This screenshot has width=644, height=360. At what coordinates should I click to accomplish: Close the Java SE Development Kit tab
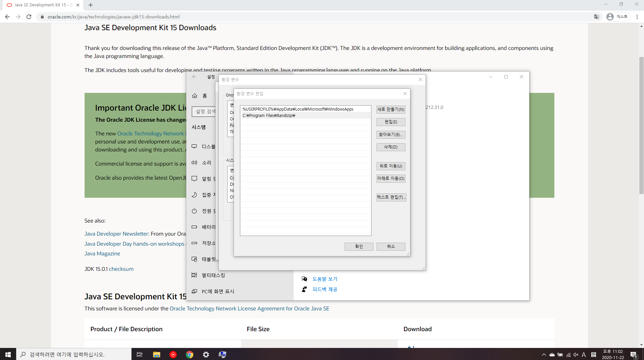(78, 5)
